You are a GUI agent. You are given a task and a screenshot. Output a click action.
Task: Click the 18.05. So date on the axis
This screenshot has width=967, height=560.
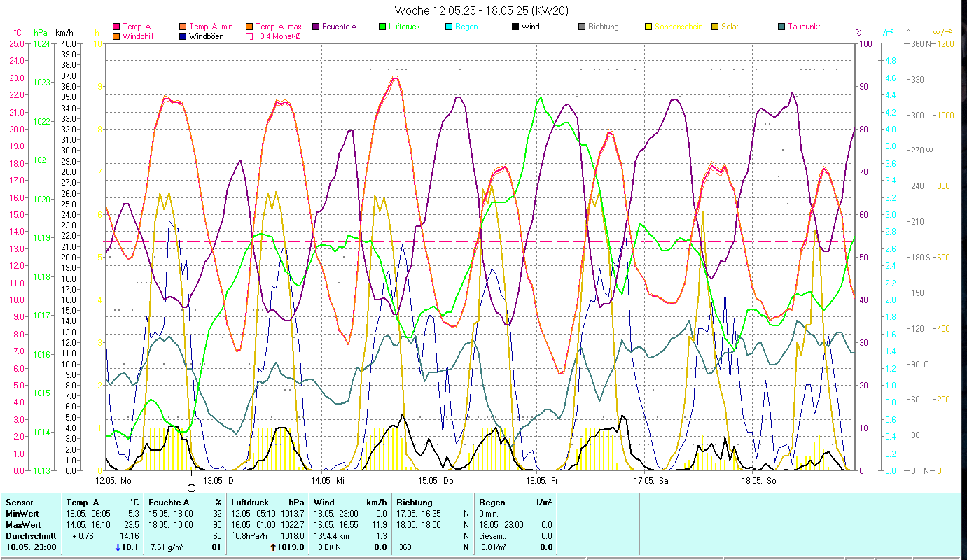[x=758, y=481]
